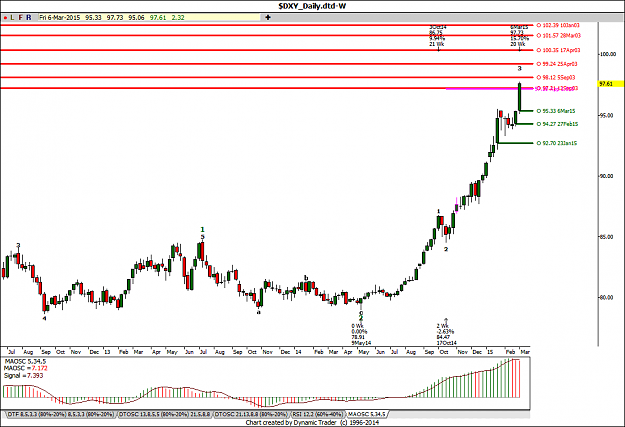
Task: Open the DTOSC 13,8,5,5 indicator tab
Action: 164,415
